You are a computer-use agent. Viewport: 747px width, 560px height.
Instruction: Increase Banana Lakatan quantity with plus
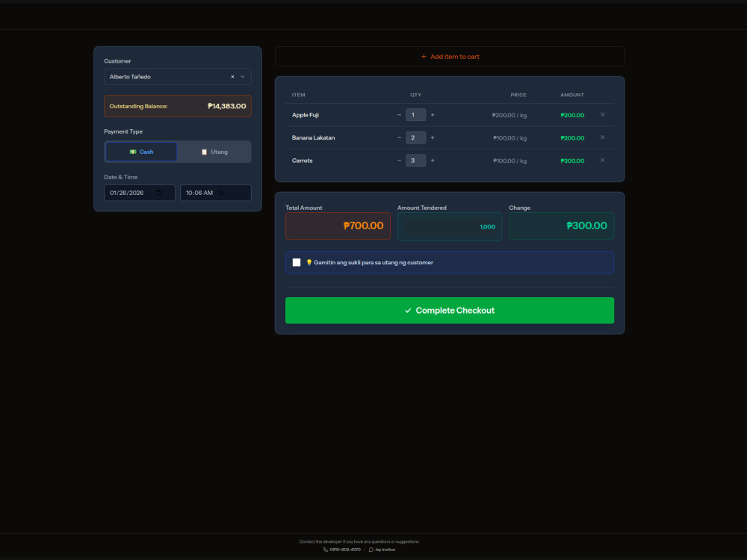pos(433,137)
